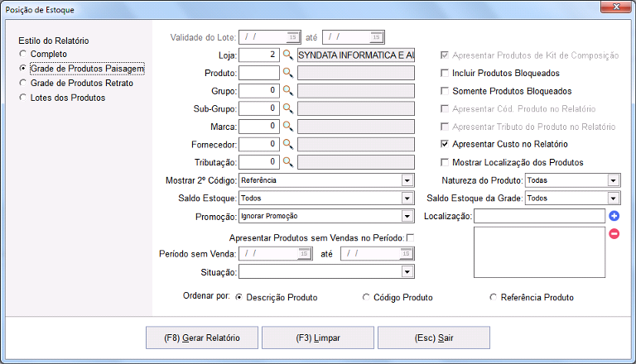Open the Grupo search magnifier
Viewport: 636px width, 364px height.
pos(288,90)
